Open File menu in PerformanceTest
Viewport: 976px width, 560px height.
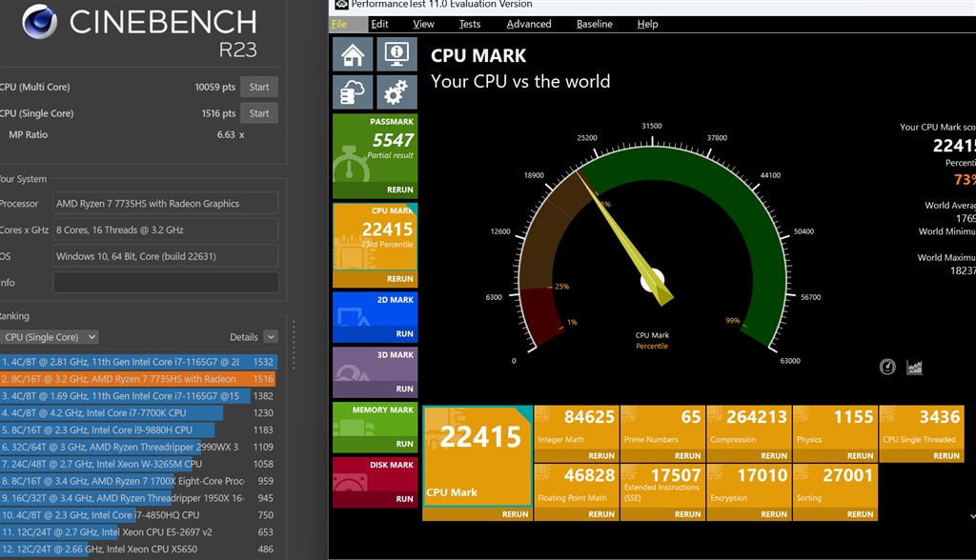pos(339,24)
